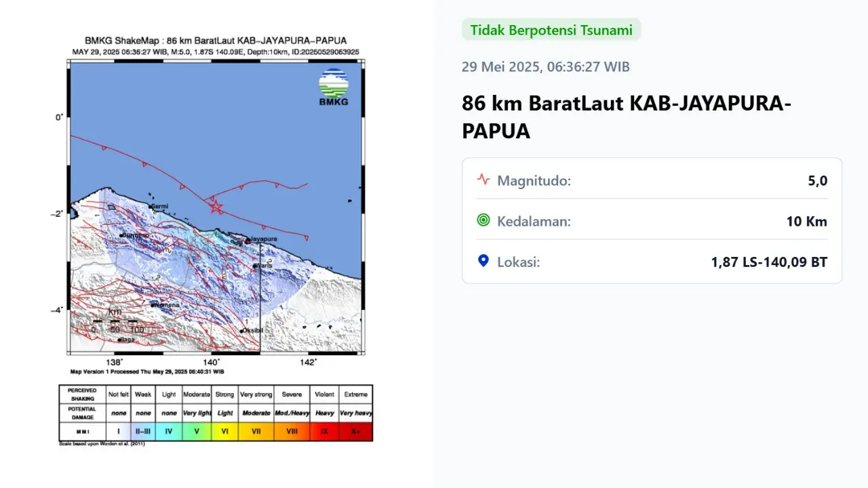Click the Sarmi city label on map
868x488 pixels.
(159, 206)
